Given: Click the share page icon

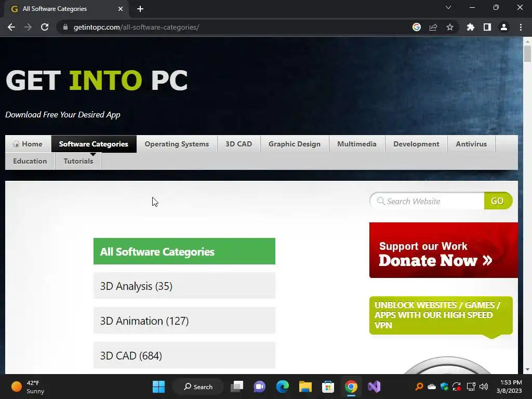Looking at the screenshot, I should 433,27.
